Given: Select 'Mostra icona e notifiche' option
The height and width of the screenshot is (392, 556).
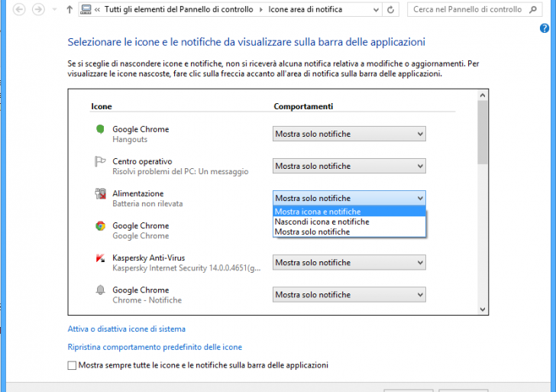Looking at the screenshot, I should point(349,212).
